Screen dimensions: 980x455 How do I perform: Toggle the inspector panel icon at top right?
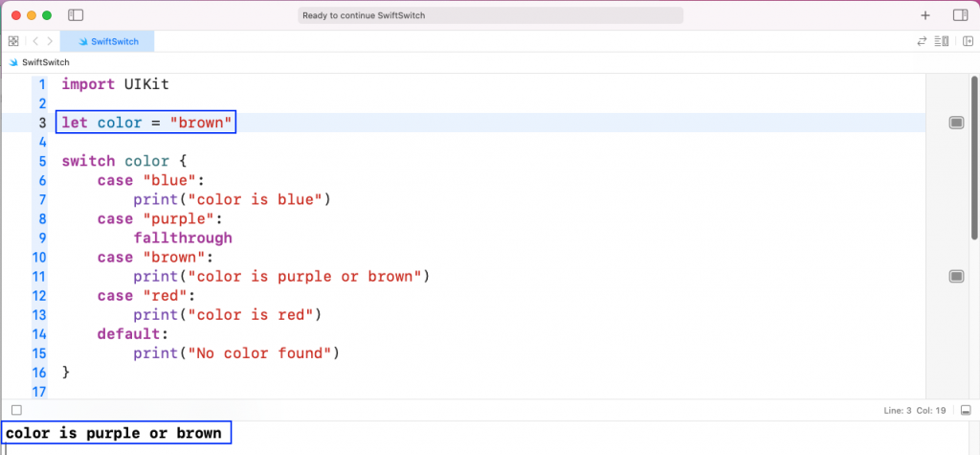[960, 15]
